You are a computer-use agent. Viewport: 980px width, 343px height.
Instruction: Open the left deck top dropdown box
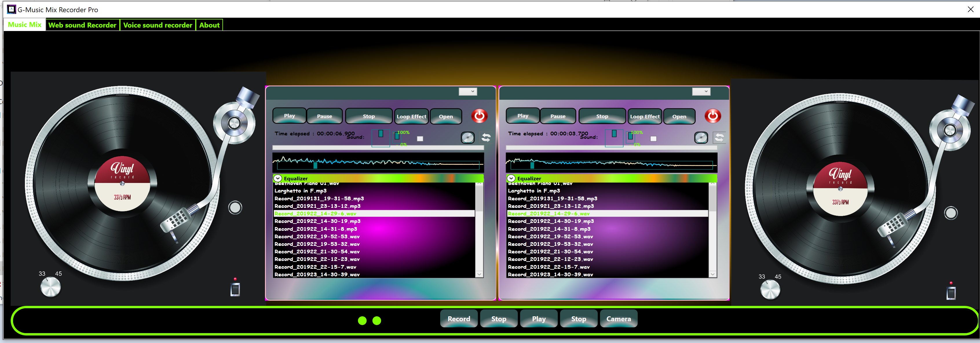pyautogui.click(x=467, y=91)
